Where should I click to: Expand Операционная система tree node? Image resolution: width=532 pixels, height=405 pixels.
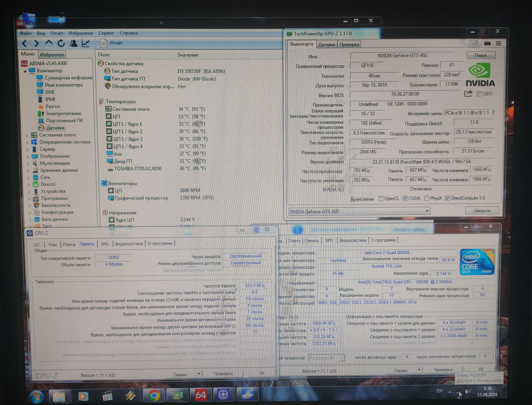coord(27,142)
